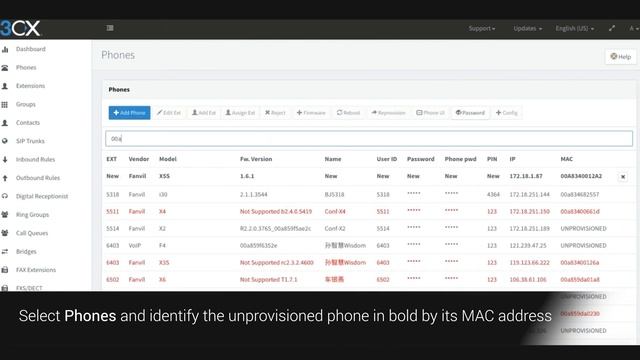
Task: Open SIP Trunks in the sidebar
Action: point(30,141)
